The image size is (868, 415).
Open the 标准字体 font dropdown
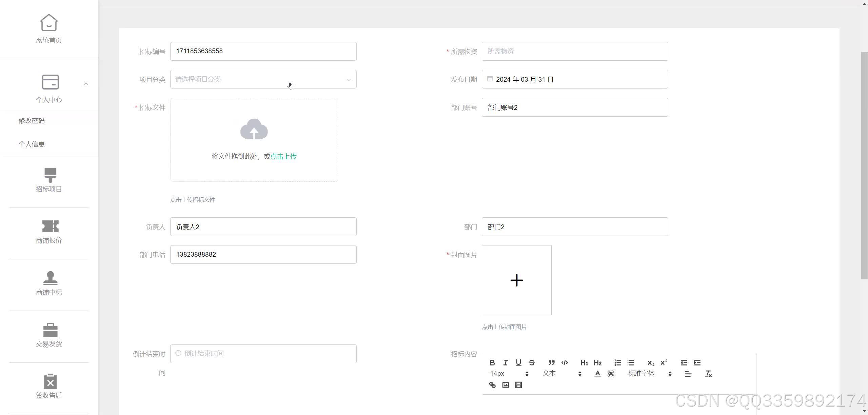(x=650, y=374)
